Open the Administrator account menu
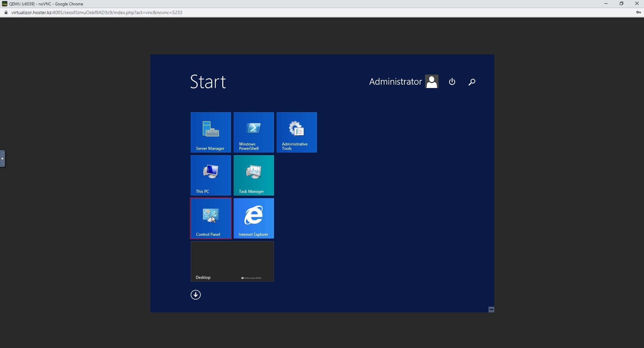The image size is (644, 348). point(404,82)
